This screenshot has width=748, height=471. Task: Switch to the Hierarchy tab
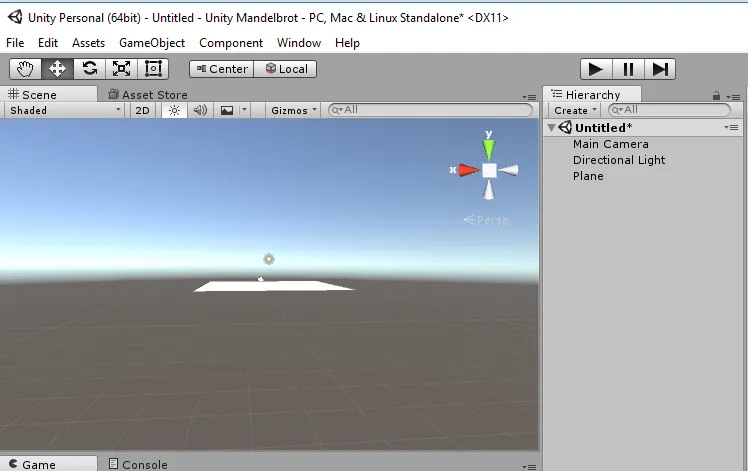(592, 94)
